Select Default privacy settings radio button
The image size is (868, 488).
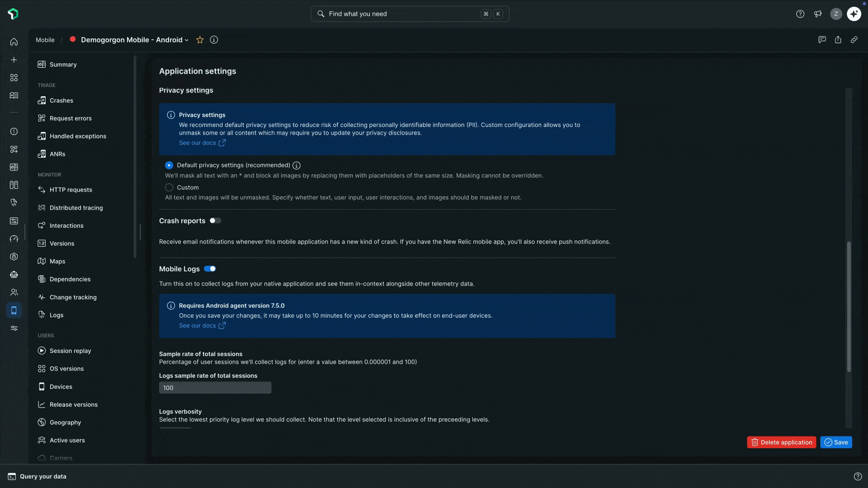[169, 165]
